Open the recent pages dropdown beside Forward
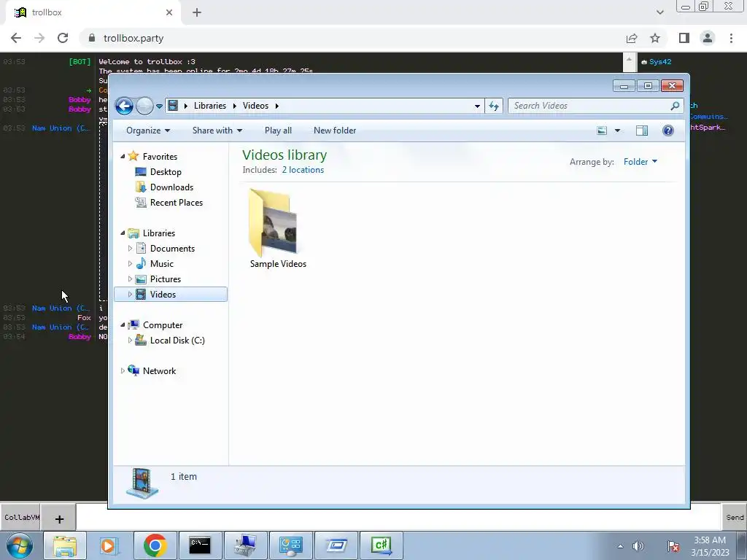747x560 pixels. click(159, 106)
